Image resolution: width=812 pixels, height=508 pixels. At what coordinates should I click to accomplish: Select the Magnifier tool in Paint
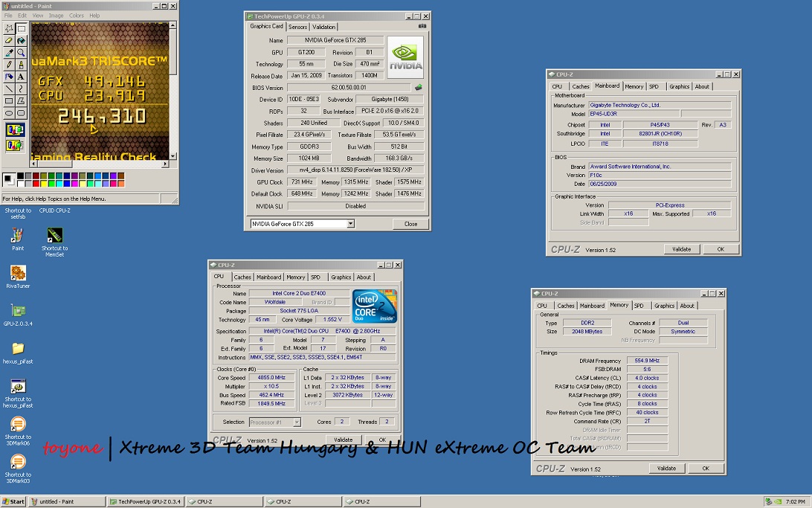[22, 52]
